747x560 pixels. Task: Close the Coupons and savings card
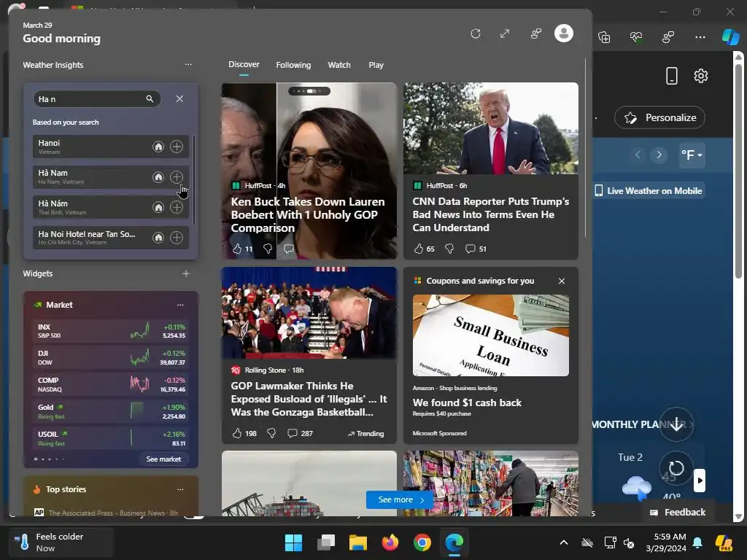(x=562, y=281)
